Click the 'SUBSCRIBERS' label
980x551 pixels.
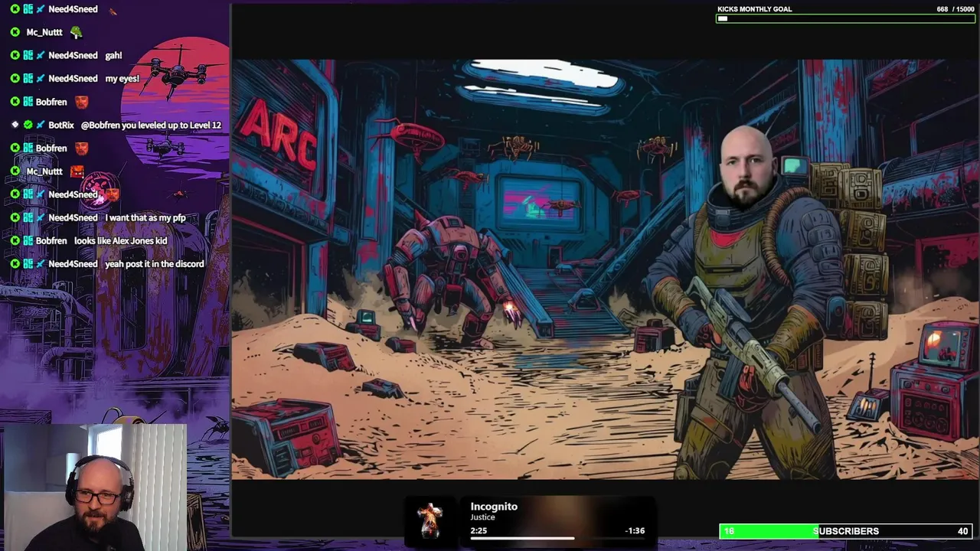(x=846, y=531)
